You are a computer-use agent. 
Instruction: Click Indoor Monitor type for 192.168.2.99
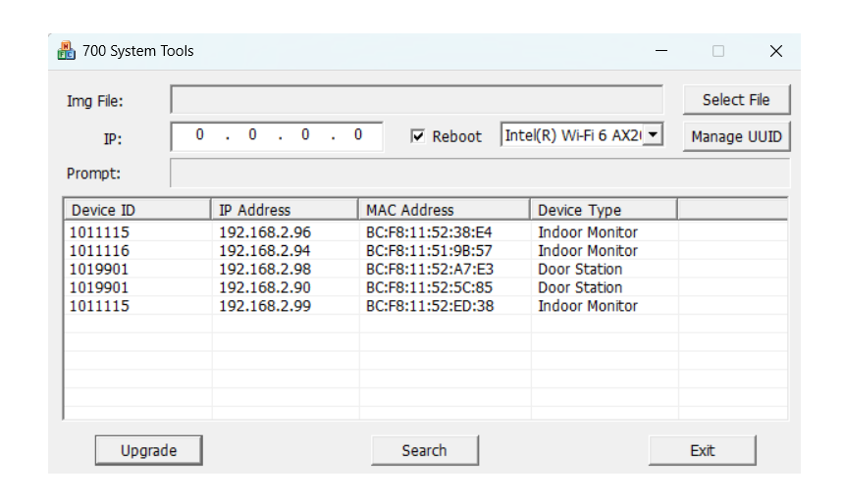point(588,306)
